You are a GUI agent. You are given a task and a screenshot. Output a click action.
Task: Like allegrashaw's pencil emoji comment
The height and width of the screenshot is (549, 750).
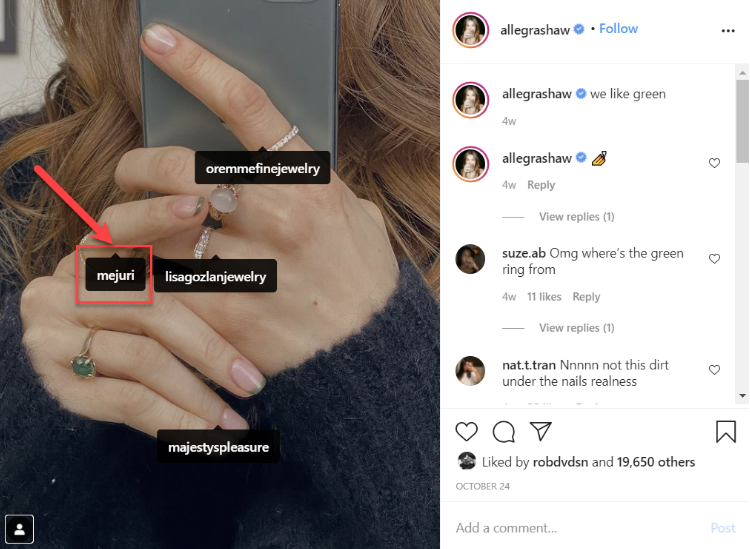pos(714,163)
